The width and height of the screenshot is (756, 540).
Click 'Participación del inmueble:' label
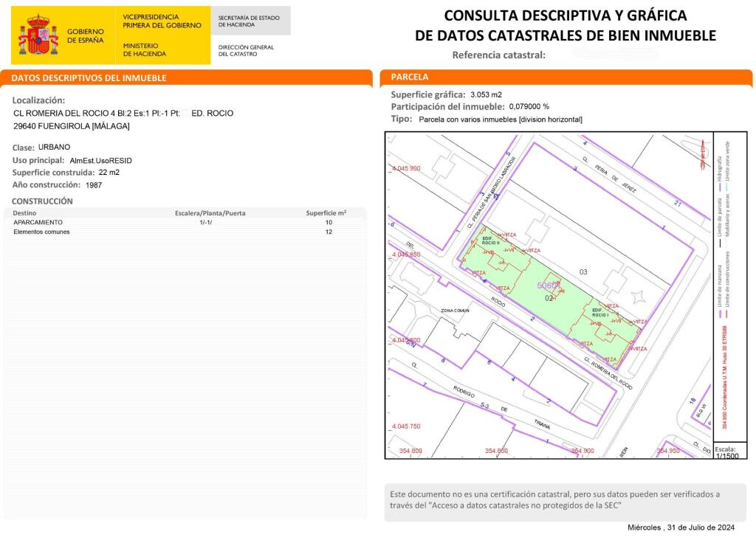point(447,107)
